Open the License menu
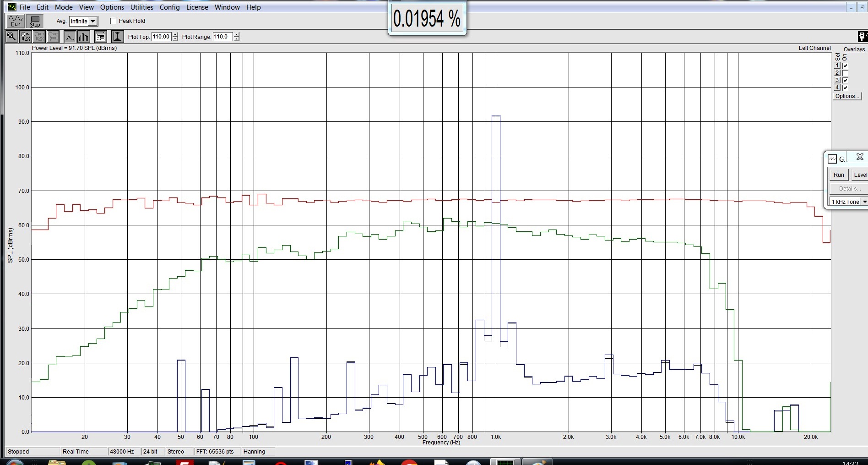The image size is (868, 465). click(197, 7)
